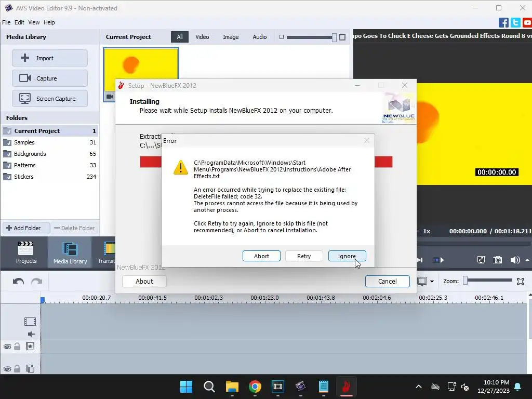Redo the last action
532x399 pixels.
pos(37,281)
